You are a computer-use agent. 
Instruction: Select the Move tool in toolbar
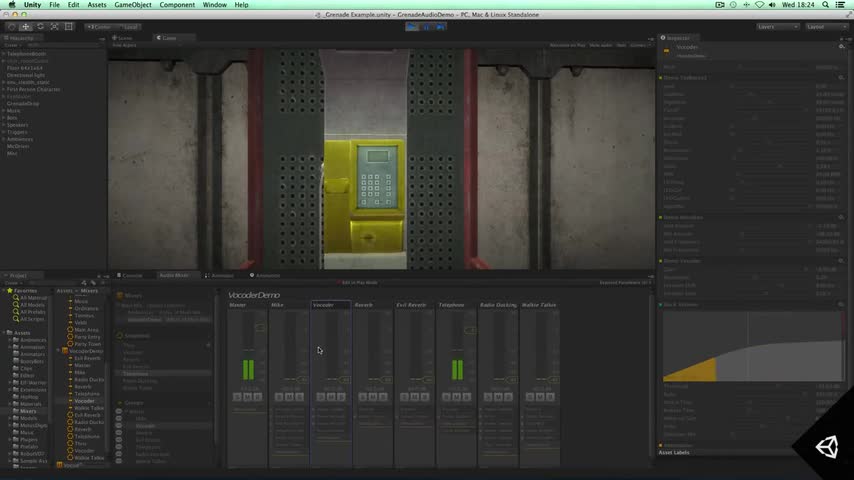[x=26, y=27]
